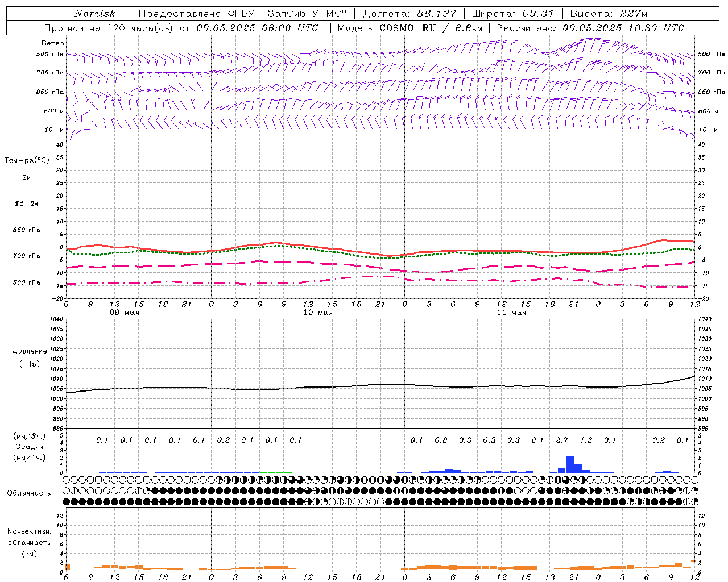
Task: Click the '2.7' precipitation value
Action: coord(562,440)
